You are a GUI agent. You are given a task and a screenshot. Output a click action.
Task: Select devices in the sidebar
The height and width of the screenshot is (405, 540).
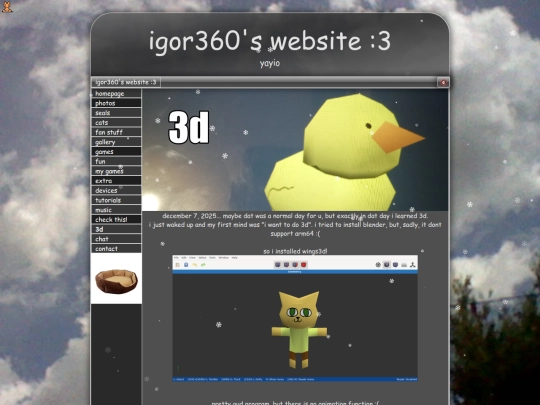tap(116, 190)
